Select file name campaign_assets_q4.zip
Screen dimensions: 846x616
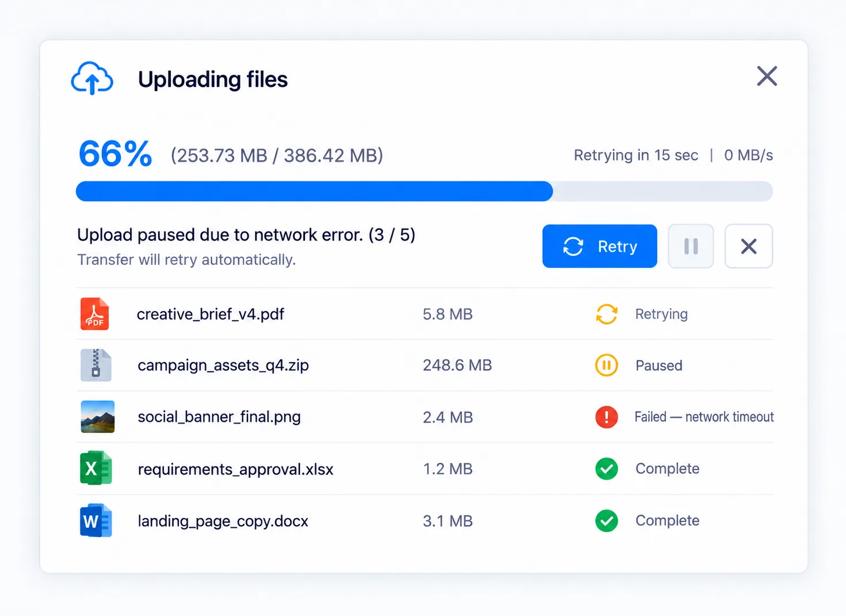pyautogui.click(x=223, y=366)
